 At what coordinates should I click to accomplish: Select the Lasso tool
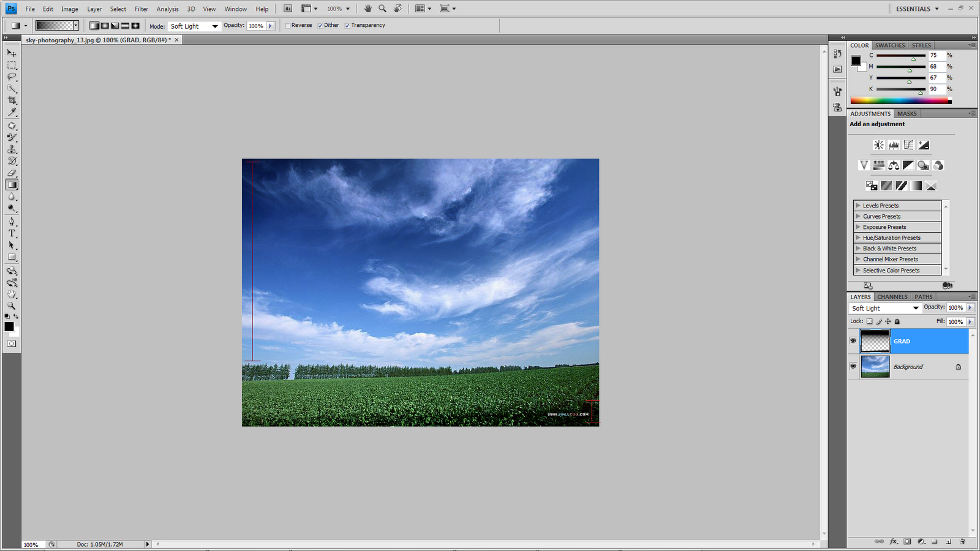[x=12, y=77]
